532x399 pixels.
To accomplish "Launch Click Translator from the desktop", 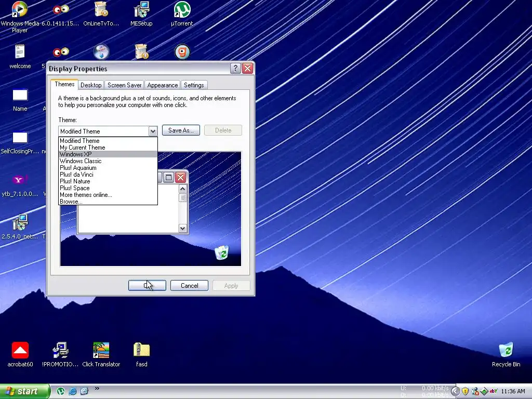I will click(101, 354).
